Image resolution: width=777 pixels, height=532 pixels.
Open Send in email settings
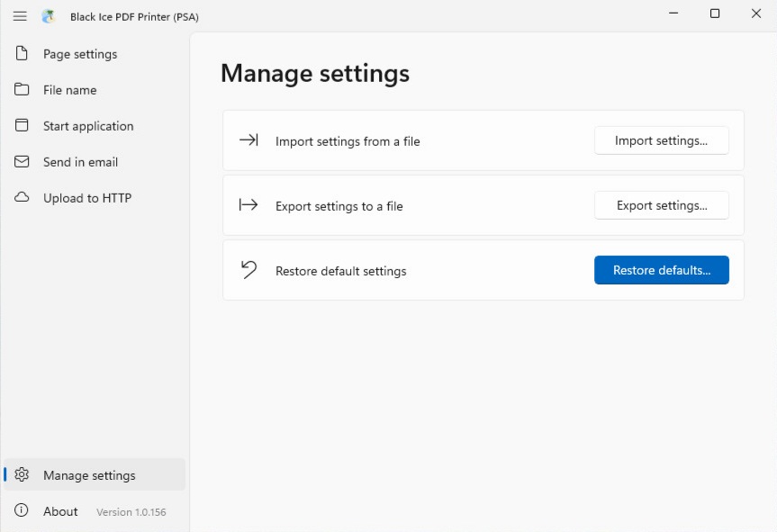coord(95,162)
